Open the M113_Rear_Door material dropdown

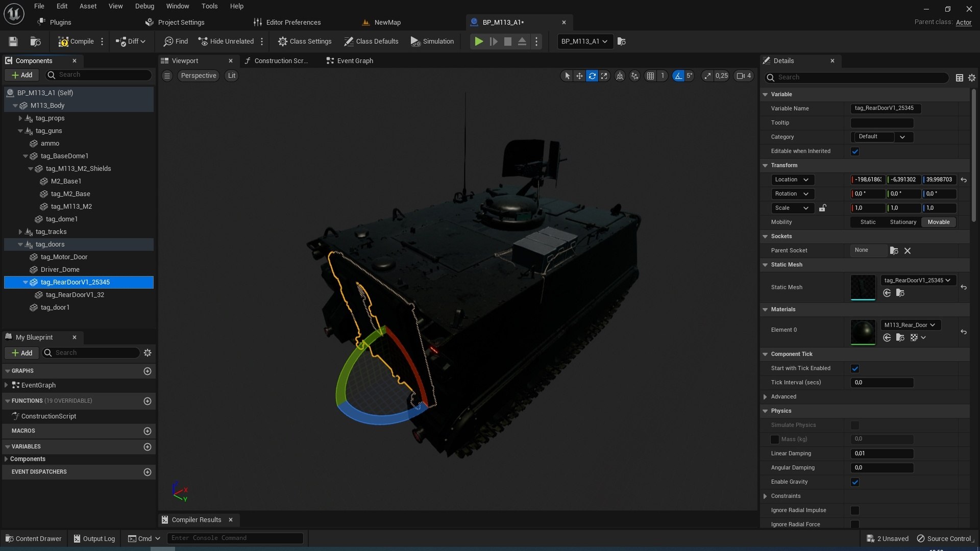pyautogui.click(x=911, y=325)
